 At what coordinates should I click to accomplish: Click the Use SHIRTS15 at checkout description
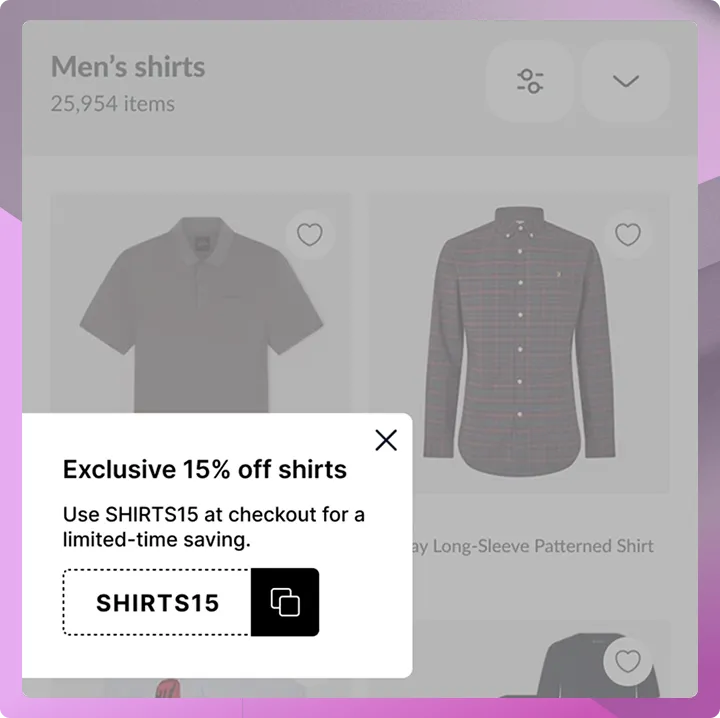click(214, 527)
